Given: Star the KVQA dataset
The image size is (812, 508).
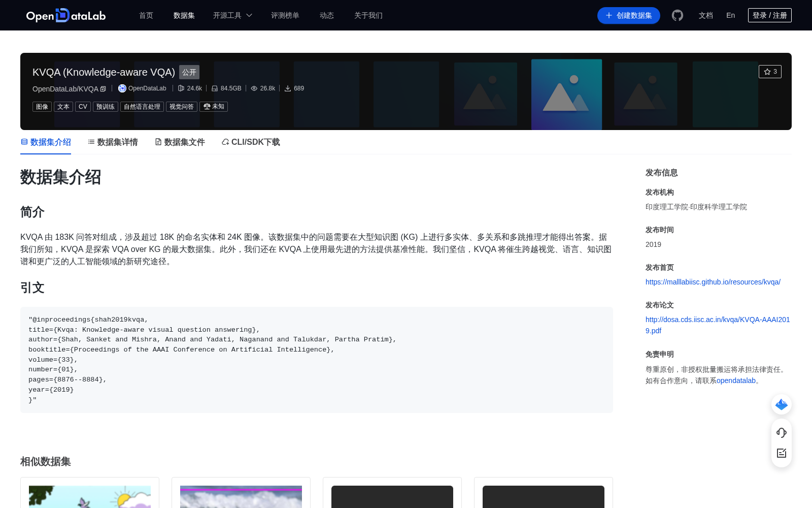Looking at the screenshot, I should click(770, 72).
